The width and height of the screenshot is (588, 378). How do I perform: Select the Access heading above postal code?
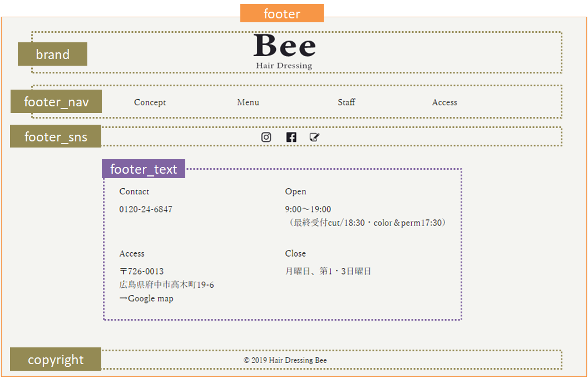coord(132,254)
